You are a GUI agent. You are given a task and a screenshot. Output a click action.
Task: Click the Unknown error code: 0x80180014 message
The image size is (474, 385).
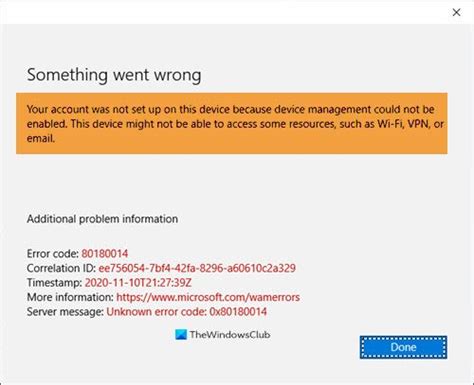187,312
